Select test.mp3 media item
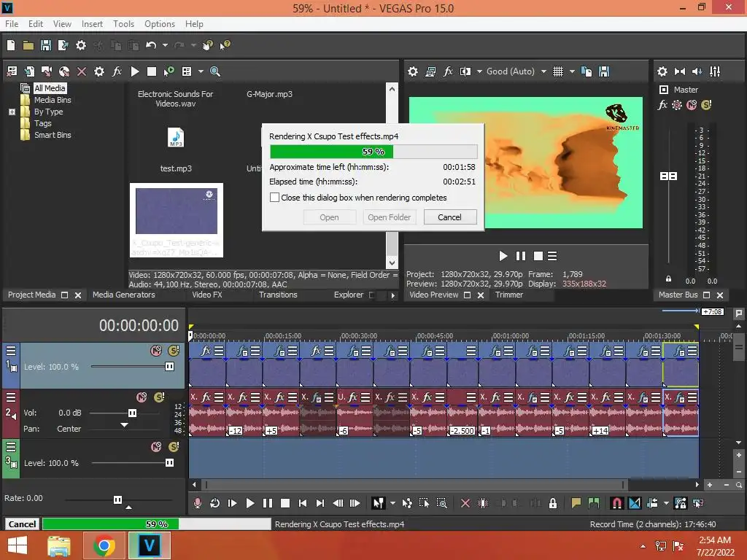The image size is (747, 560). 176,149
